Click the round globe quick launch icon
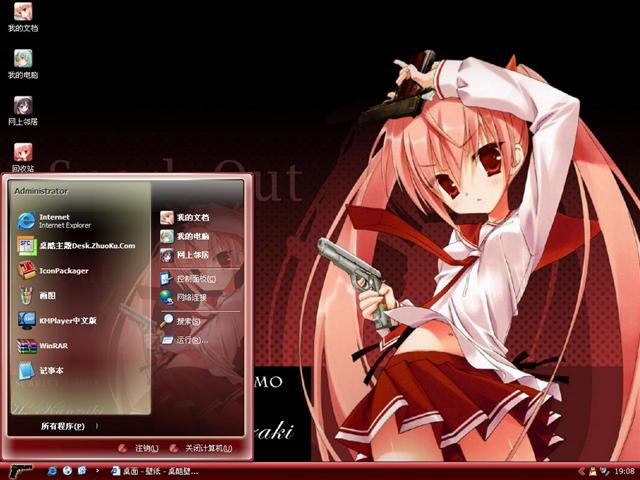The image size is (640, 480). [x=67, y=471]
